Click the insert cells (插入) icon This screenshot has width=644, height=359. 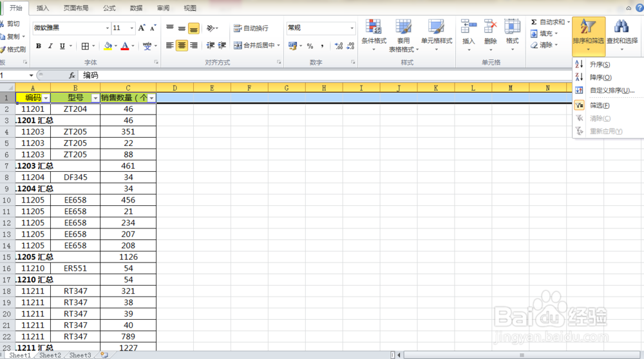[x=469, y=27]
